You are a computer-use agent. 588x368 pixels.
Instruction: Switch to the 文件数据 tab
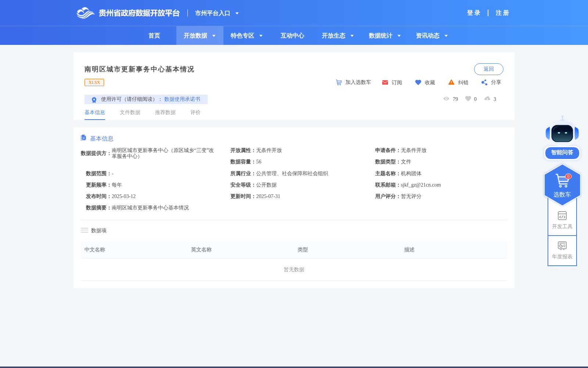(130, 113)
